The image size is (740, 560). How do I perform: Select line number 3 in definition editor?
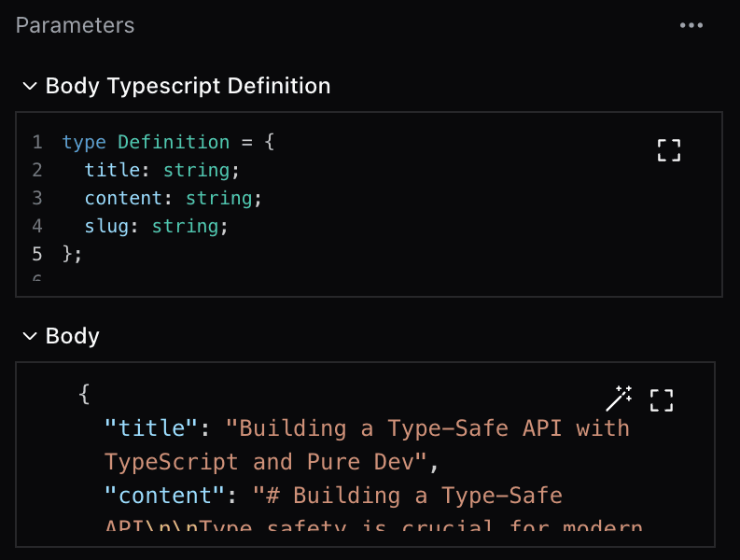37,198
